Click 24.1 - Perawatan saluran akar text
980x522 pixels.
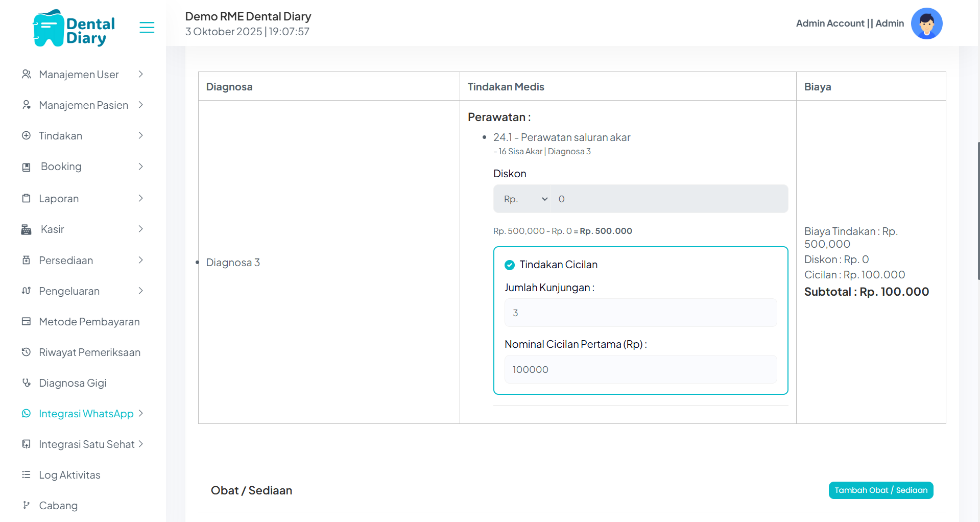[x=562, y=137]
